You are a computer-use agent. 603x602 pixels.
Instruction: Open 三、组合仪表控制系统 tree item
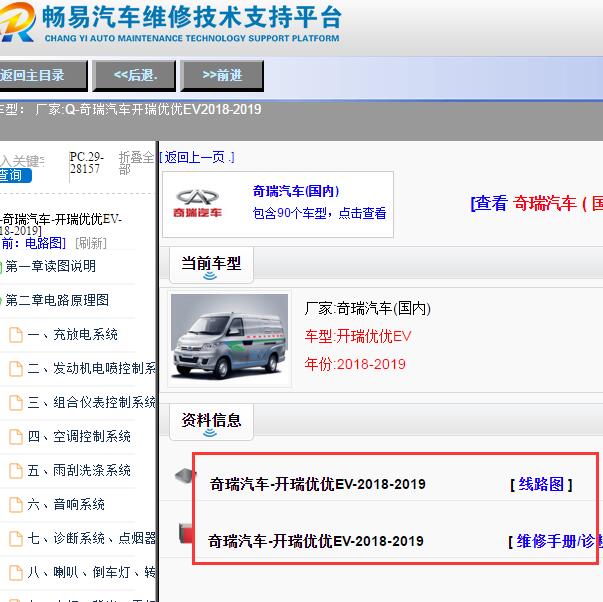tap(92, 402)
